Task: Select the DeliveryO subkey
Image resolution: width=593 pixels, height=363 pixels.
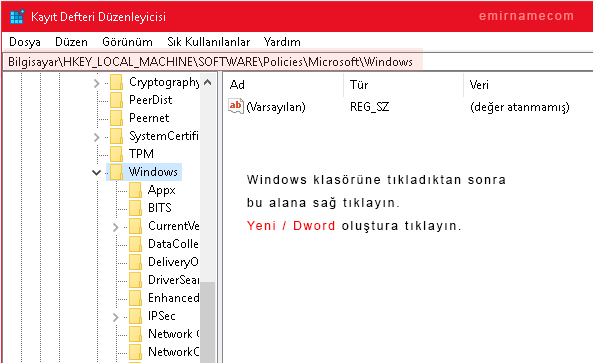Action: 173,262
